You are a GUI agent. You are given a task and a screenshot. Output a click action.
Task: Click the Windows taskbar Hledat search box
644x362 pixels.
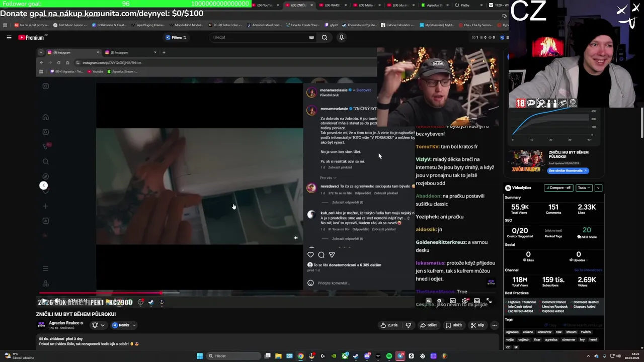pos(233,356)
